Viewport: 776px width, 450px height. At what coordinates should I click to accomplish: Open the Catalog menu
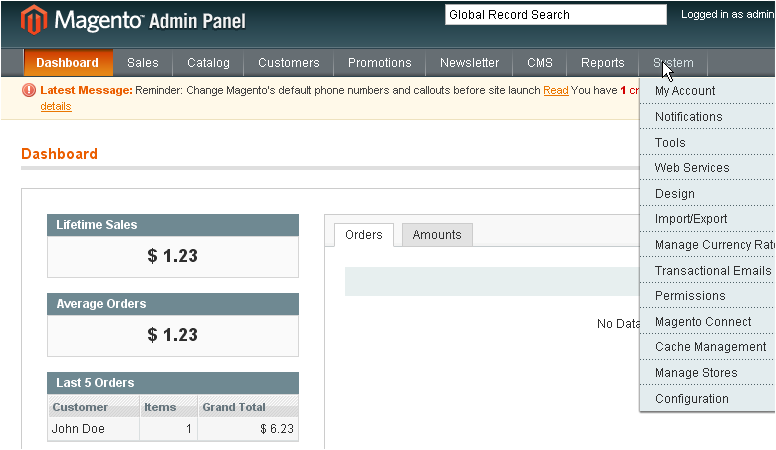208,63
